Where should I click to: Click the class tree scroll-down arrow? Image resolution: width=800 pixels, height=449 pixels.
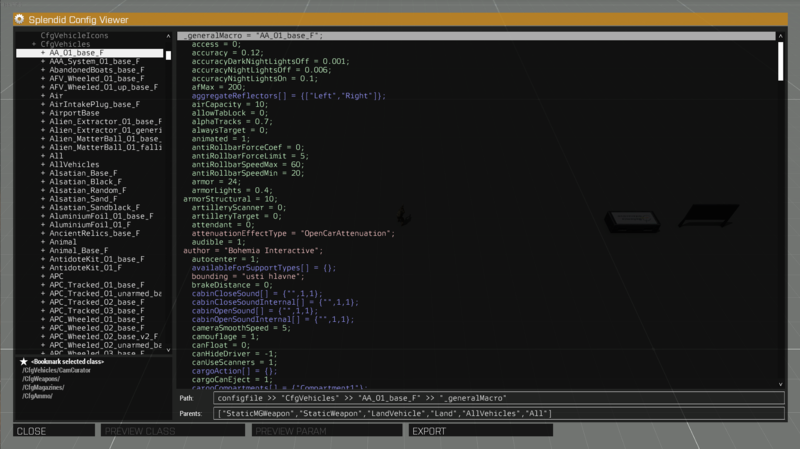167,351
